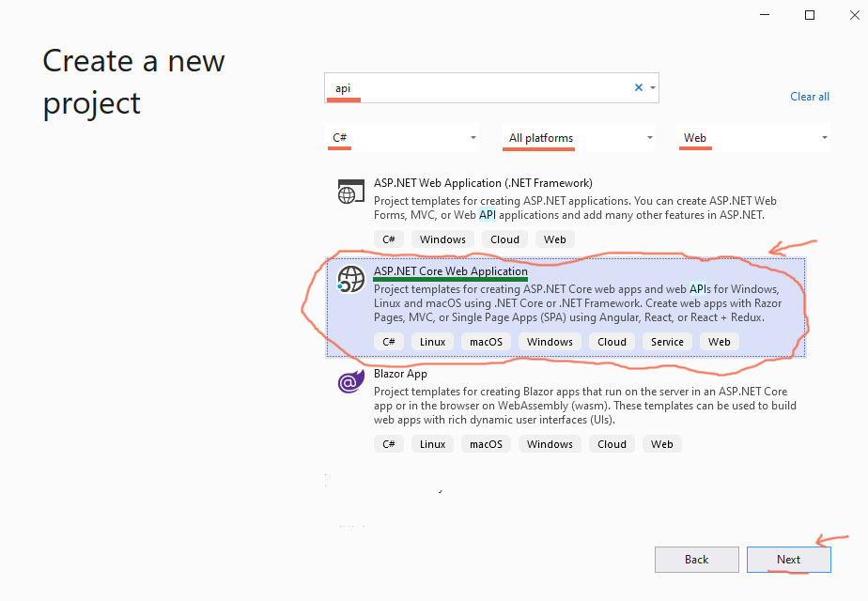
Task: Click C# tag under ASP.NET Web Application
Action: click(x=389, y=239)
